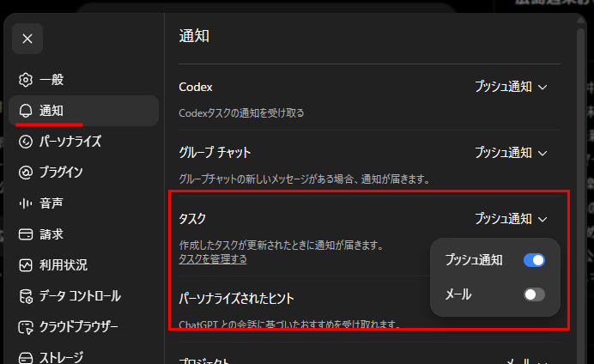Open the 一般 settings section
Screen dimensions: 594x364
(x=83, y=80)
